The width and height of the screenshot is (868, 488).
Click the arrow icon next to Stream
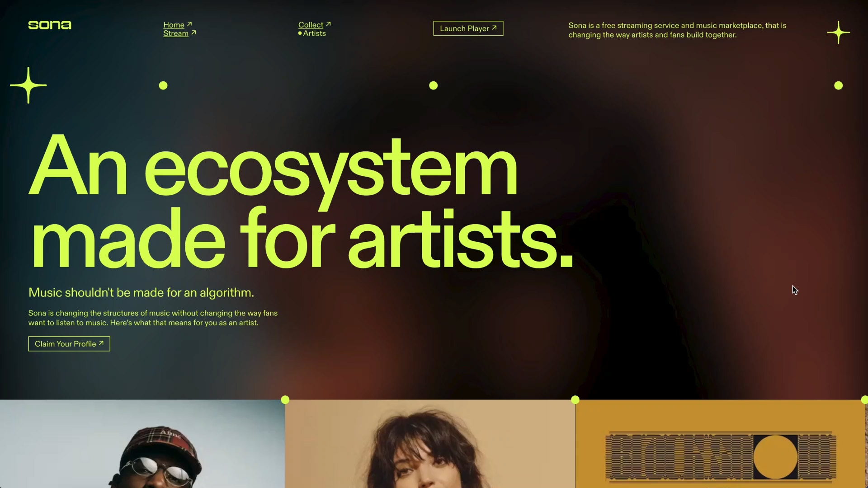click(x=193, y=33)
